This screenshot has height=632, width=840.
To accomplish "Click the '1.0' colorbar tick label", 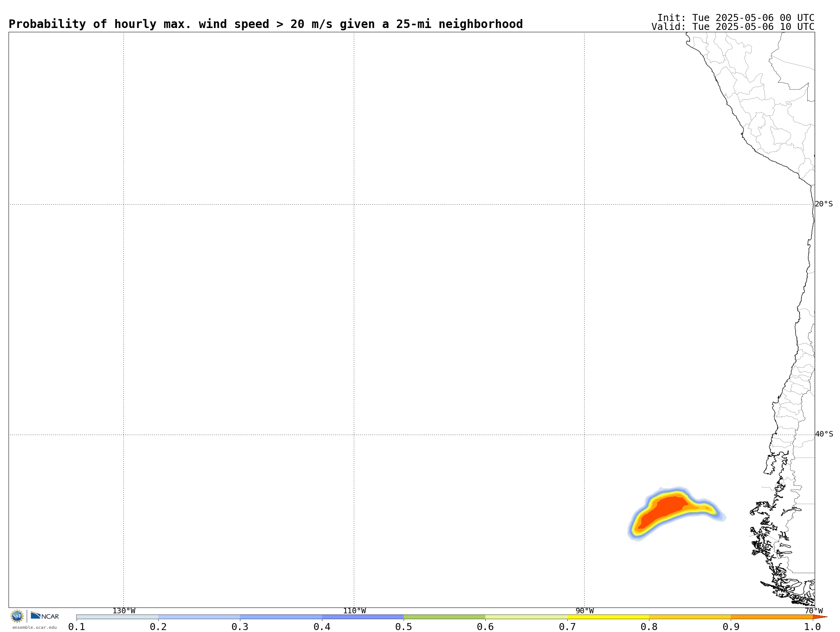I will [x=813, y=627].
